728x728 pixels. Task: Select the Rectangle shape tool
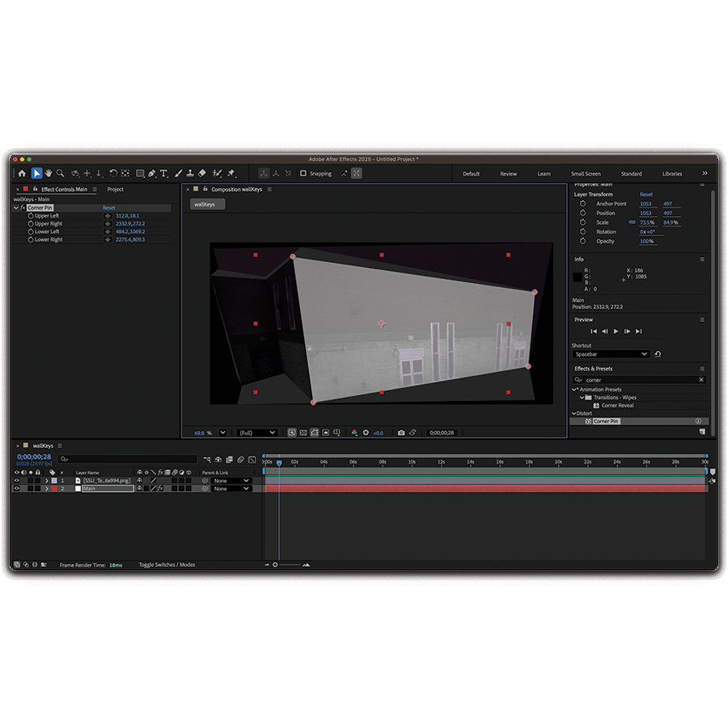click(x=139, y=173)
